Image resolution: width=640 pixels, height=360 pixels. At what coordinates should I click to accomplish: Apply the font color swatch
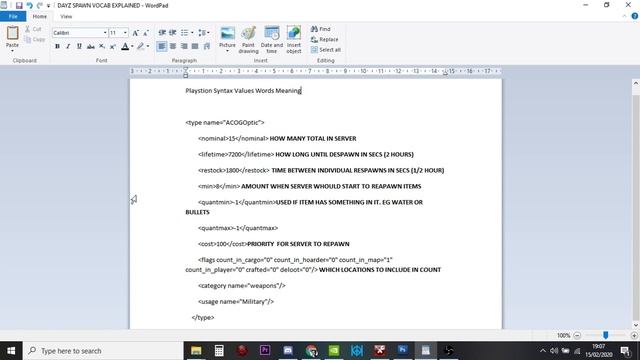[x=125, y=46]
